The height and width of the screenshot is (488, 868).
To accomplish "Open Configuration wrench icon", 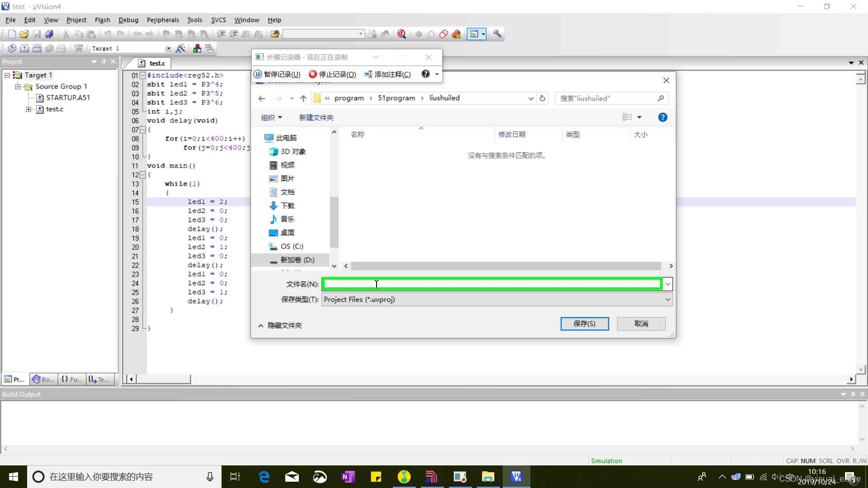I will 497,34.
